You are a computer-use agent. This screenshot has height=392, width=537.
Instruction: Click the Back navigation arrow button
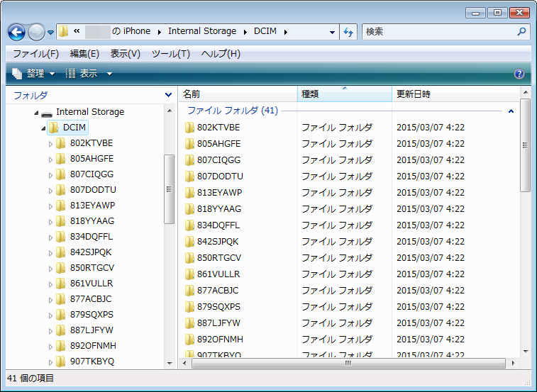17,32
